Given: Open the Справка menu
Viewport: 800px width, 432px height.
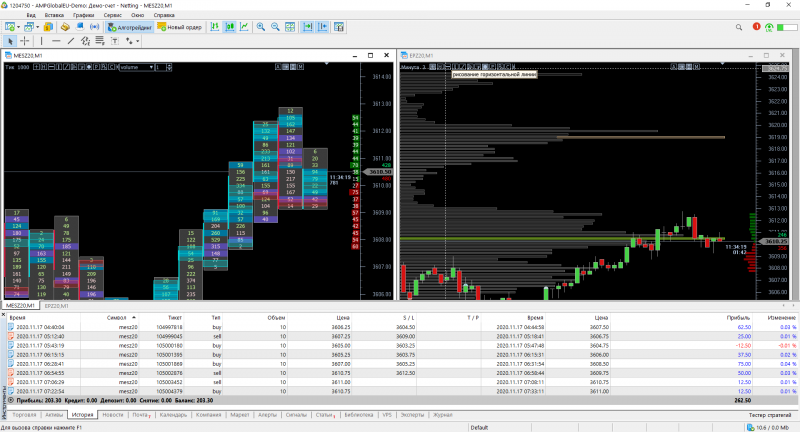Looking at the screenshot, I should click(164, 15).
